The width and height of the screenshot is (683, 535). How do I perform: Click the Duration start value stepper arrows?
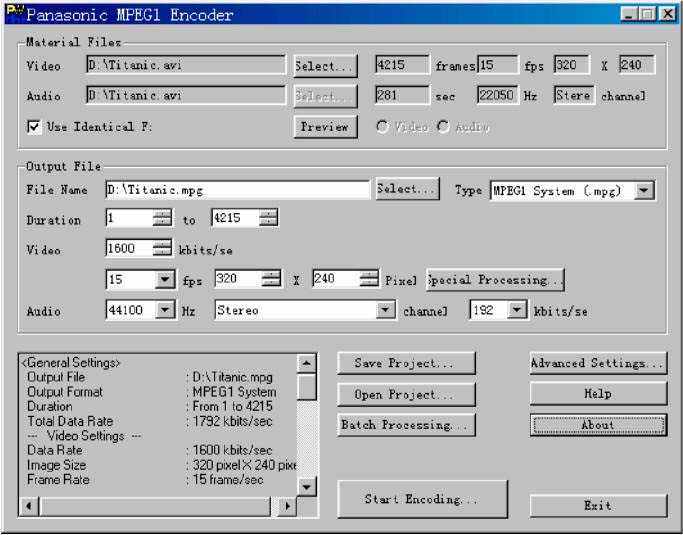(x=162, y=219)
